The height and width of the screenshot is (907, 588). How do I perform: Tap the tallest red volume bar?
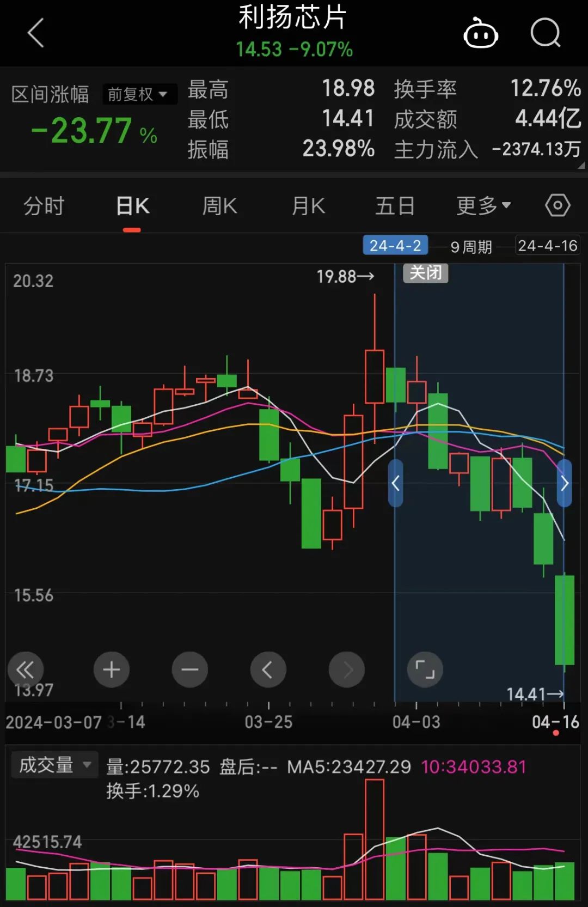(x=375, y=839)
